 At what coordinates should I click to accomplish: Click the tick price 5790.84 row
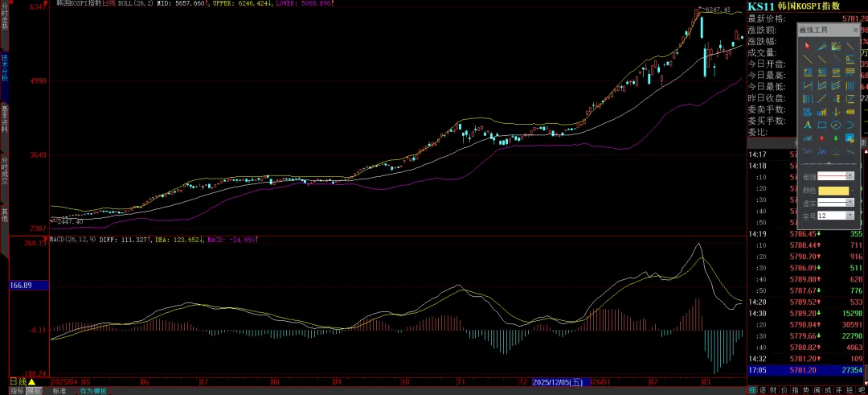click(807, 324)
